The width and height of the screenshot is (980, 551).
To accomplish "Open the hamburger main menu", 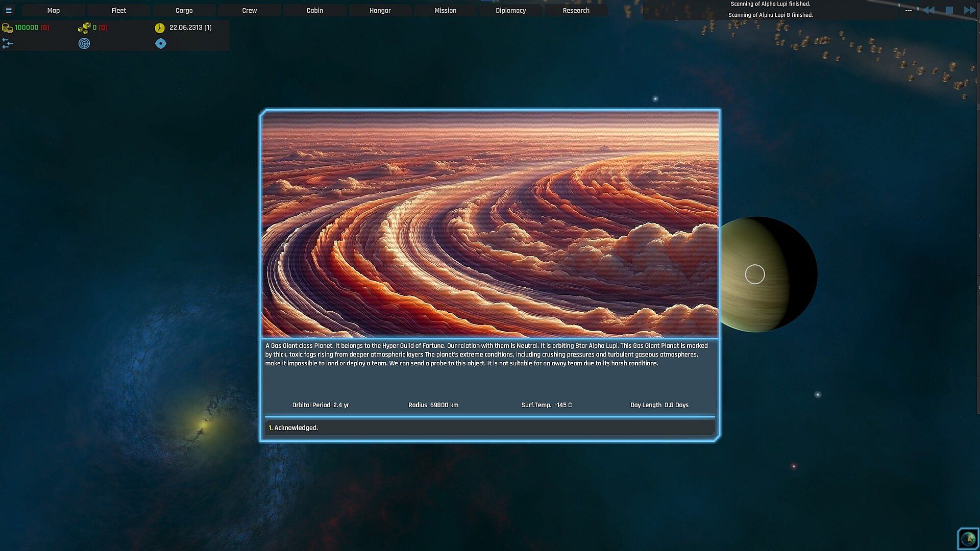I will 9,10.
